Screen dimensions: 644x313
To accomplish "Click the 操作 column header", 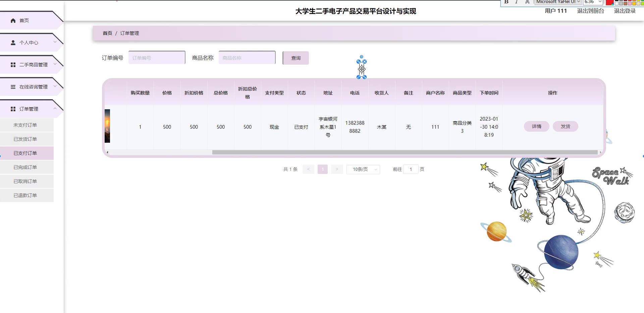I will (553, 93).
